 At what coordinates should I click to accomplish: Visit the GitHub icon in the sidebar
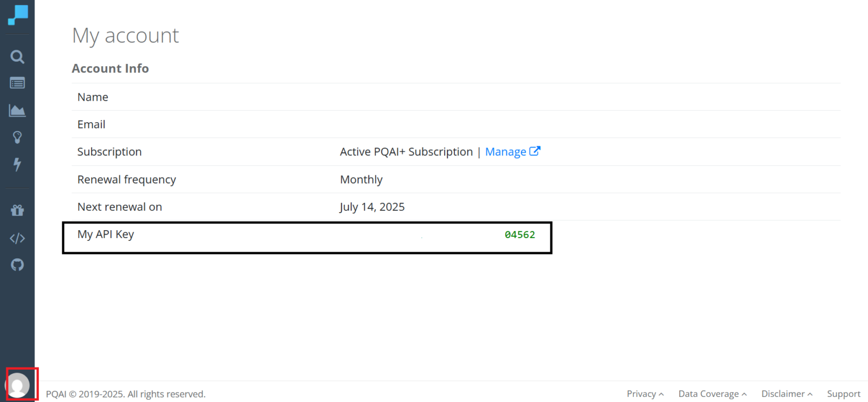tap(18, 265)
